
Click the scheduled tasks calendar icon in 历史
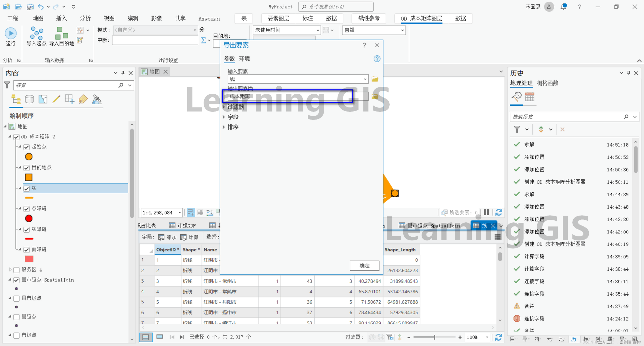530,96
